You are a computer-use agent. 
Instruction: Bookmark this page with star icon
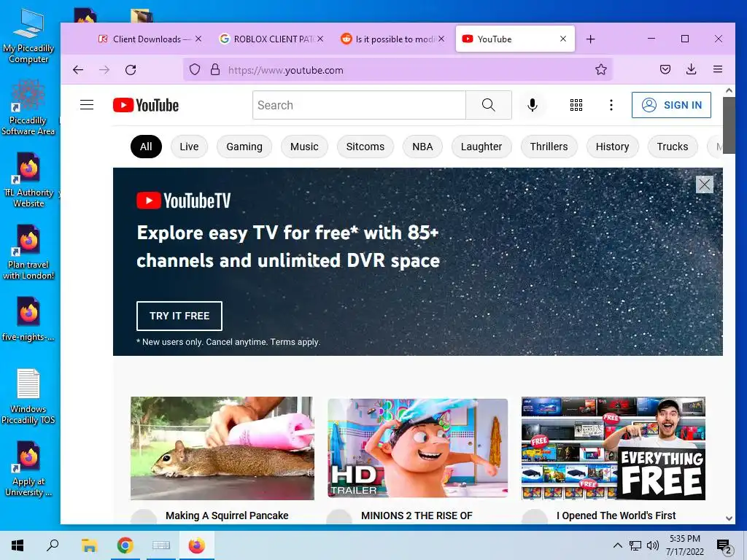(x=601, y=69)
